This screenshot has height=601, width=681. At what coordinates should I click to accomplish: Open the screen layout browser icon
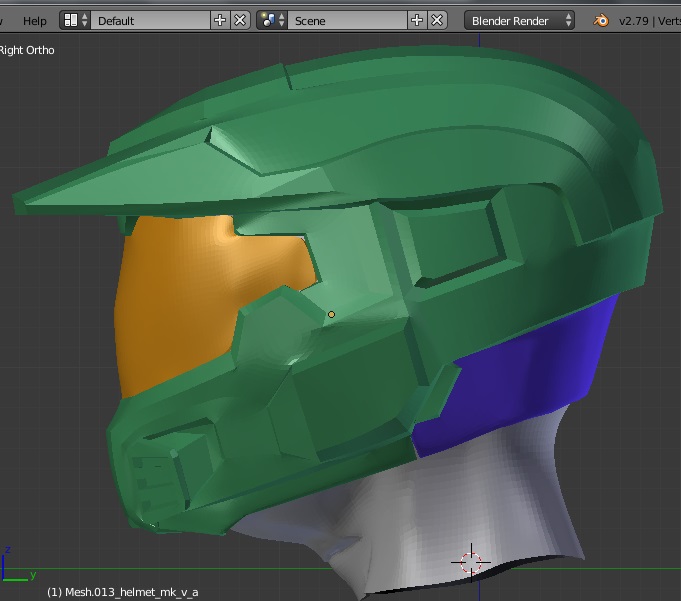[75, 20]
